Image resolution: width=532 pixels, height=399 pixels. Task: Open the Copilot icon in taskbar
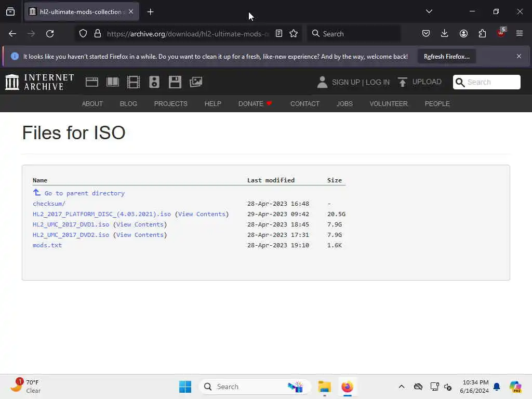click(515, 387)
